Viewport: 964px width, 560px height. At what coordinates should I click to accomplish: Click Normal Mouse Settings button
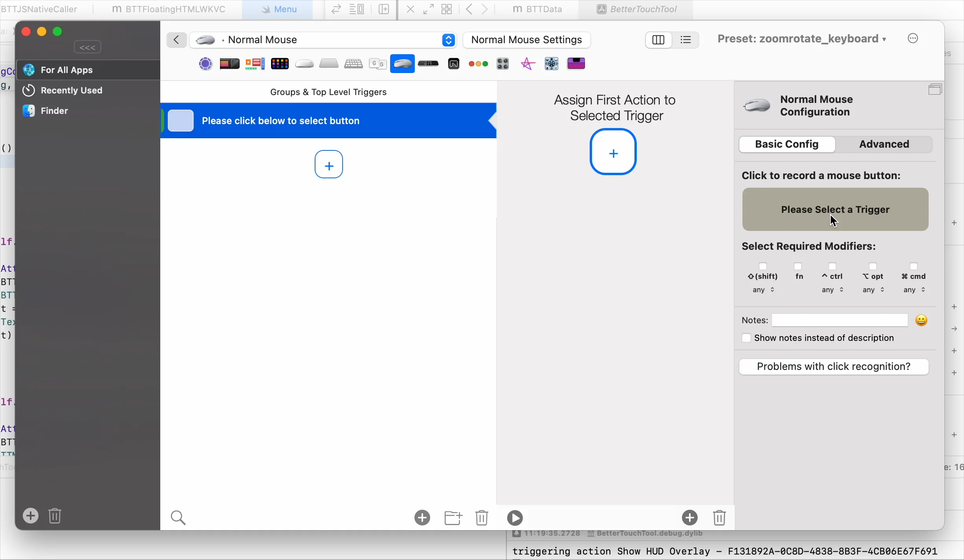click(527, 40)
